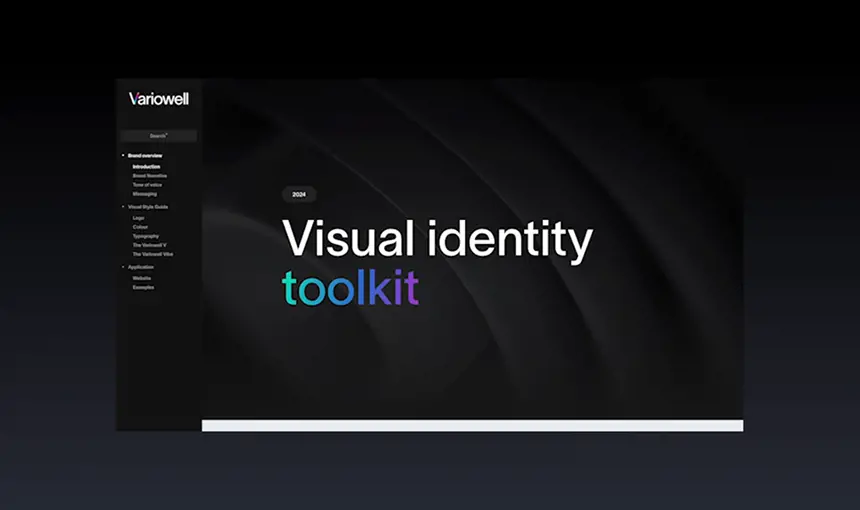This screenshot has height=510, width=860.
Task: Open the Introduction page
Action: point(146,166)
